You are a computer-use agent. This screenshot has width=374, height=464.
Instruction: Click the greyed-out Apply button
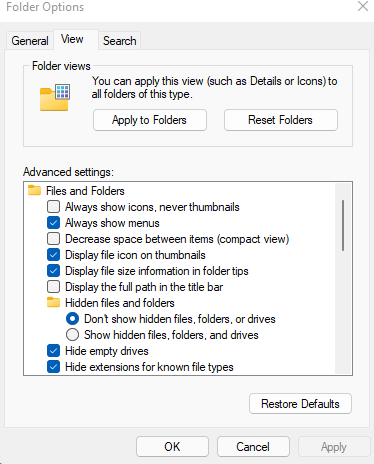[334, 447]
